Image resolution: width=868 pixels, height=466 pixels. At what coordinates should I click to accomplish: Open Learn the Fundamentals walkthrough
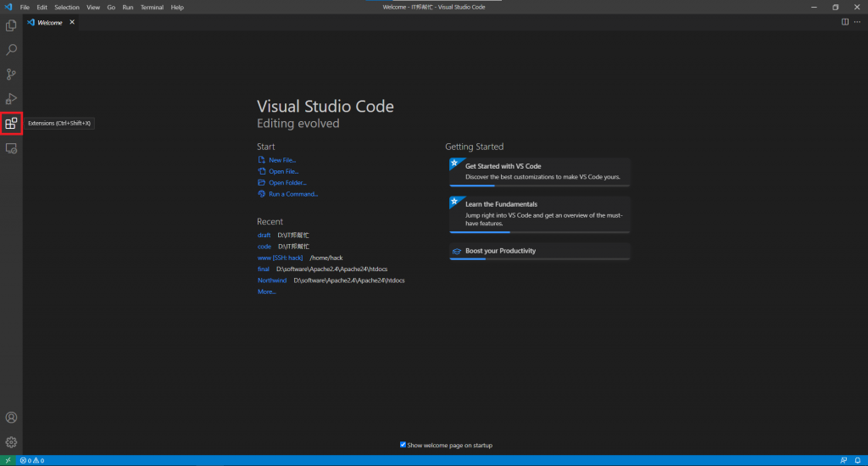coord(540,214)
